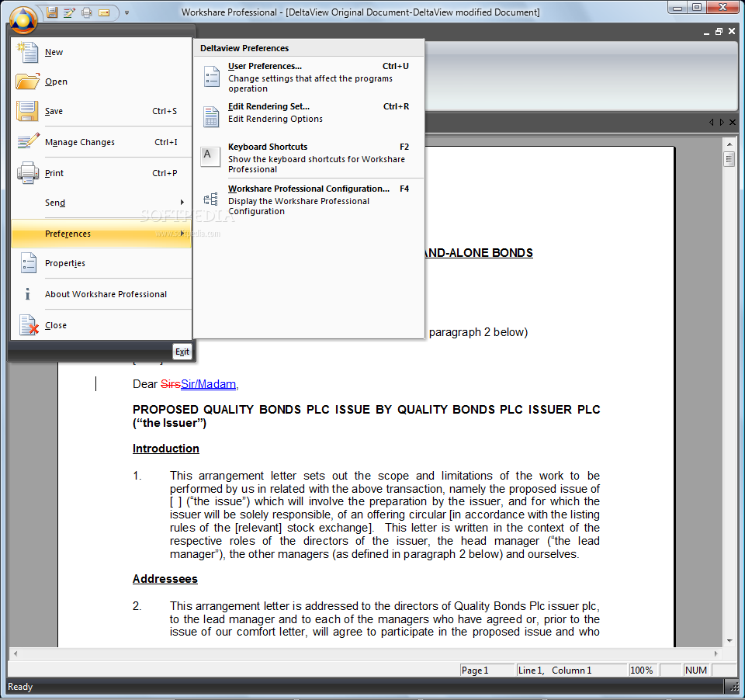Click the Introduction heading
This screenshot has height=700, width=745.
pyautogui.click(x=166, y=449)
